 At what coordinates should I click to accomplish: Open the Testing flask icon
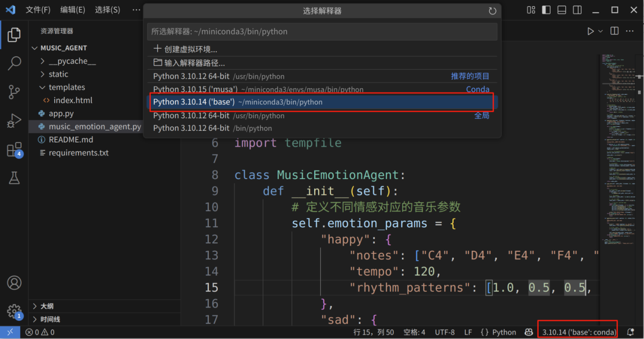pyautogui.click(x=14, y=178)
